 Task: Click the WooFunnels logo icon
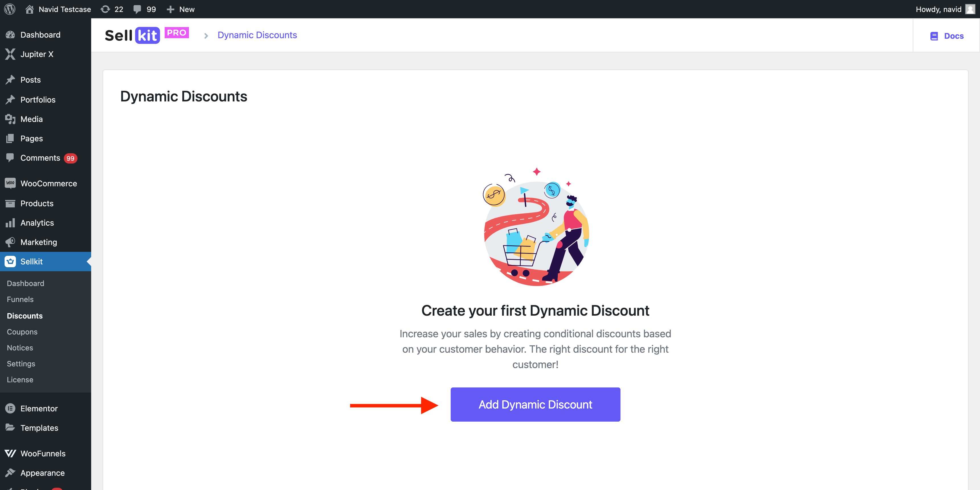point(10,453)
